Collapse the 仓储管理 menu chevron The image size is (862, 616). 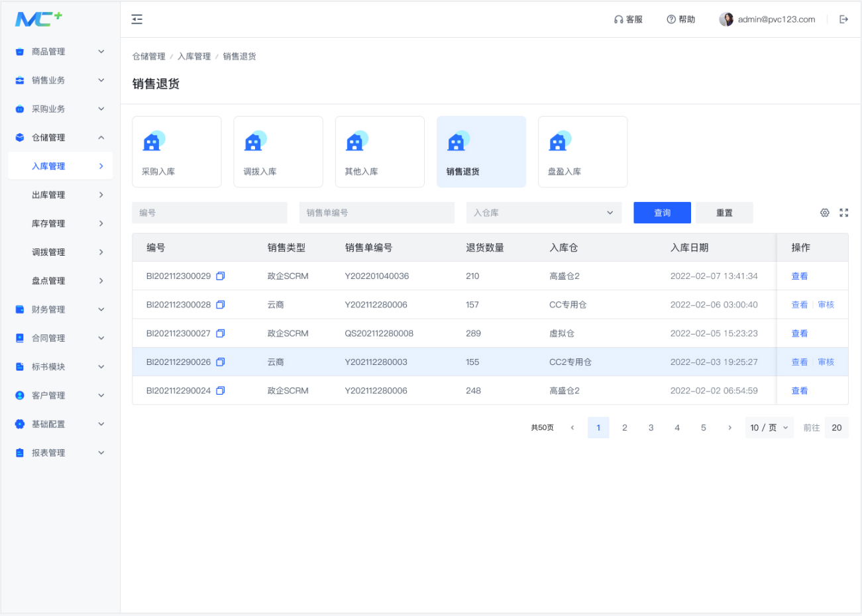point(101,138)
